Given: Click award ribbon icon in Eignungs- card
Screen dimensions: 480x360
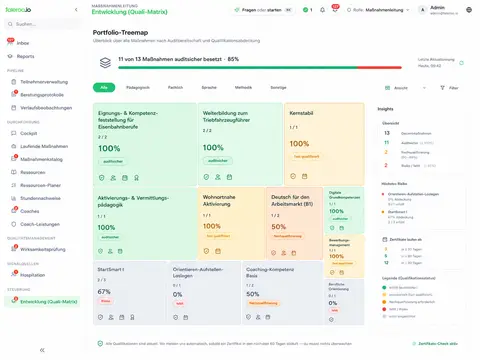Looking at the screenshot, I should pyautogui.click(x=136, y=178).
